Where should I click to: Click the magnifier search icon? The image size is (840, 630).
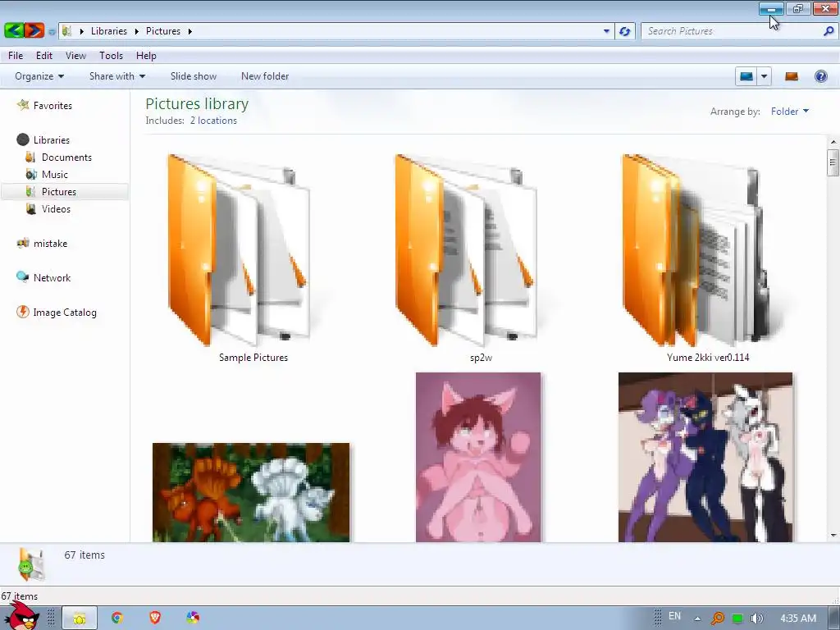point(829,31)
